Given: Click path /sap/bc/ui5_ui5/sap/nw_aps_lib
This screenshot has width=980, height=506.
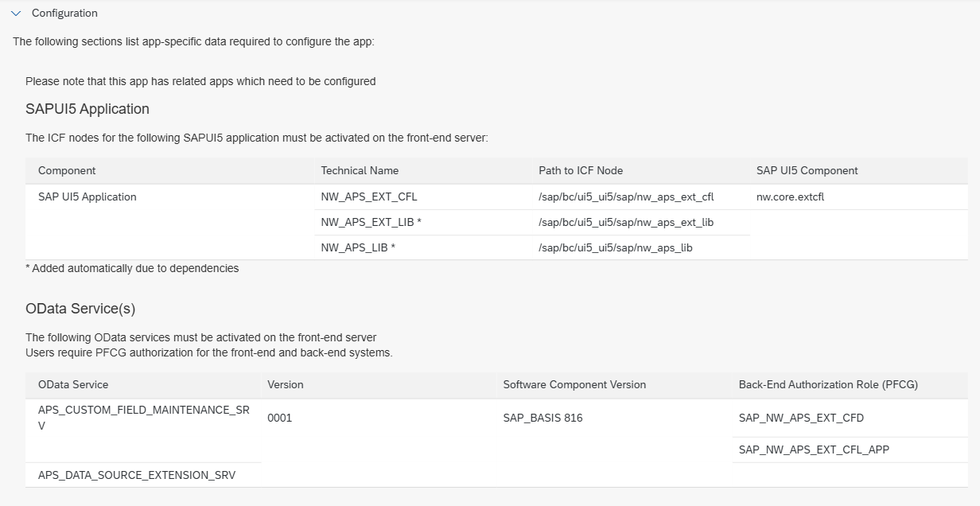Looking at the screenshot, I should click(x=616, y=247).
